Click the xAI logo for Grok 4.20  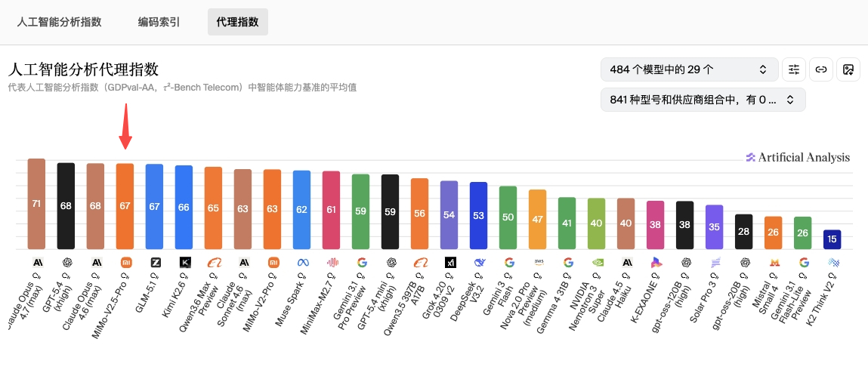point(449,262)
